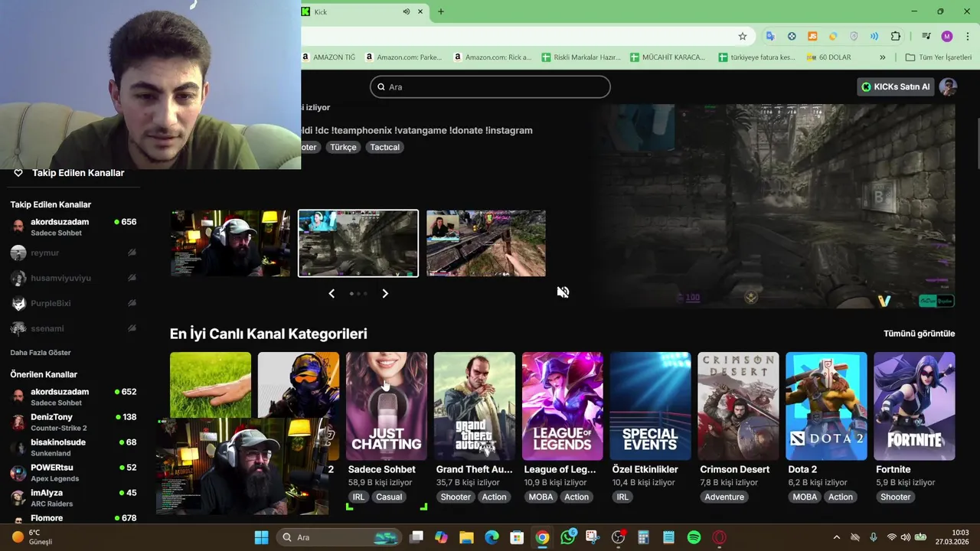Viewport: 980px width, 551px height.
Task: Select the Action tag under Dota 2
Action: click(x=841, y=497)
